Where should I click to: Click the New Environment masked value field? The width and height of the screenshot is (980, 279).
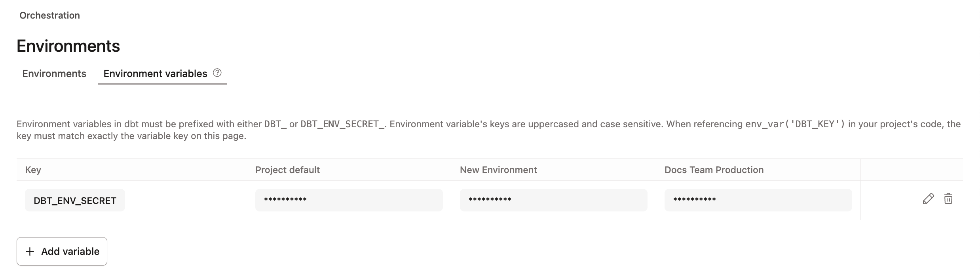point(553,200)
